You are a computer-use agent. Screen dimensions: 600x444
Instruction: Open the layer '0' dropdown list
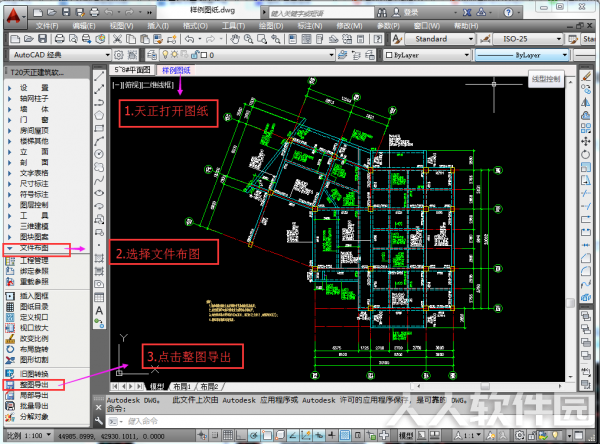248,55
